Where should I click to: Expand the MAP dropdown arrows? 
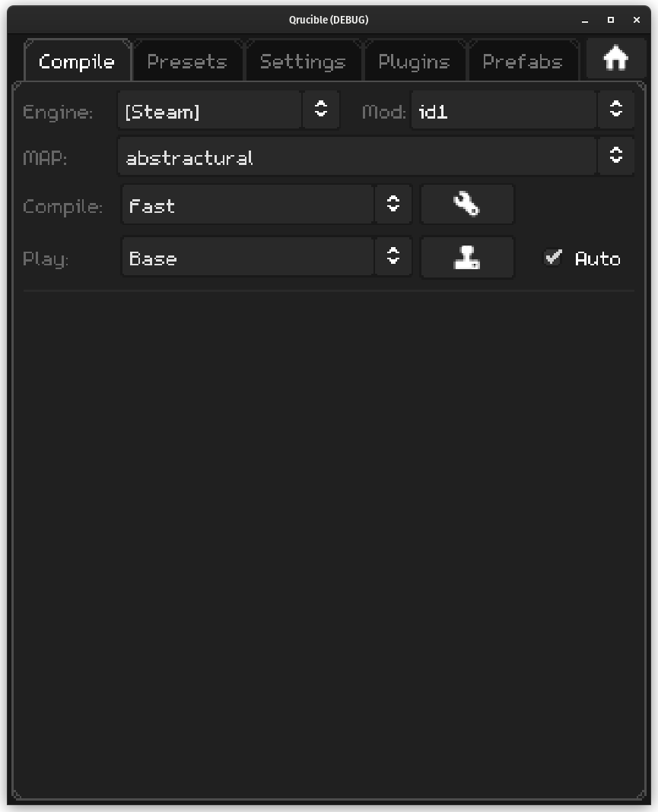point(615,156)
